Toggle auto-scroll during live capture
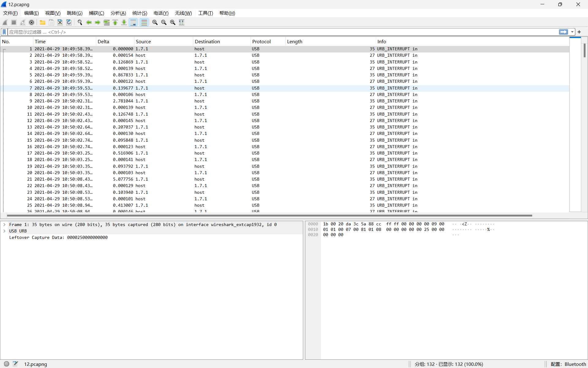Screen dimensions: 588x368 133,22
